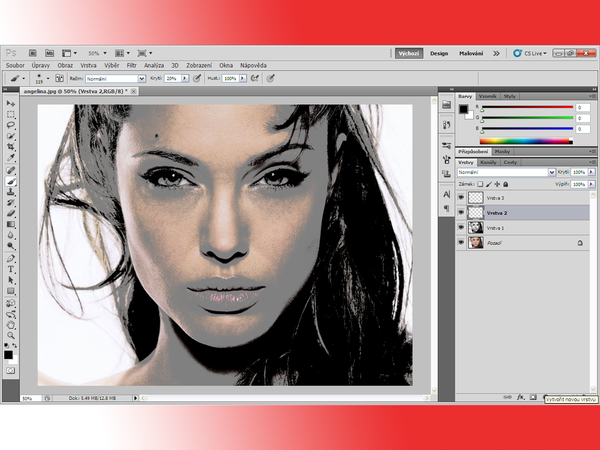Select the Lasso tool
Image resolution: width=600 pixels, height=450 pixels.
[11, 126]
